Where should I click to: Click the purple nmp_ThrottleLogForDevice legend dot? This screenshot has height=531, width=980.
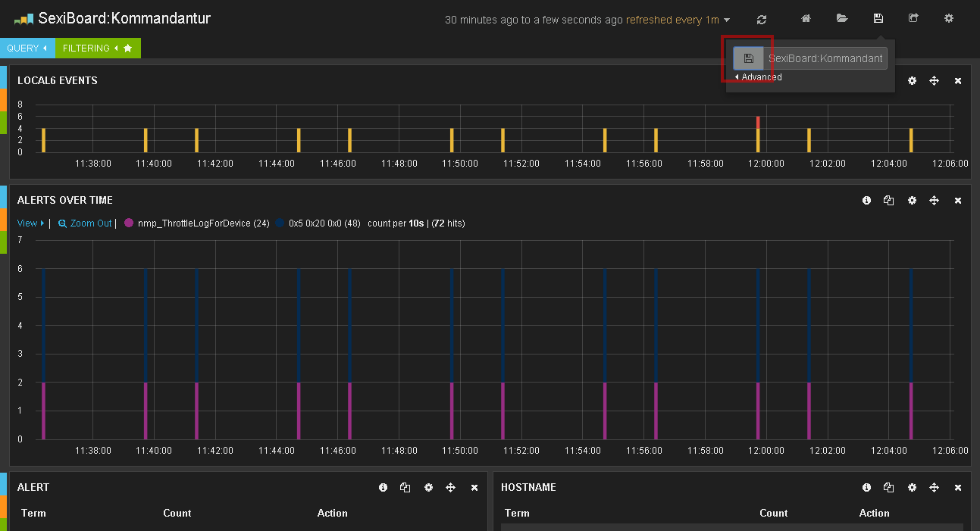[x=129, y=223]
